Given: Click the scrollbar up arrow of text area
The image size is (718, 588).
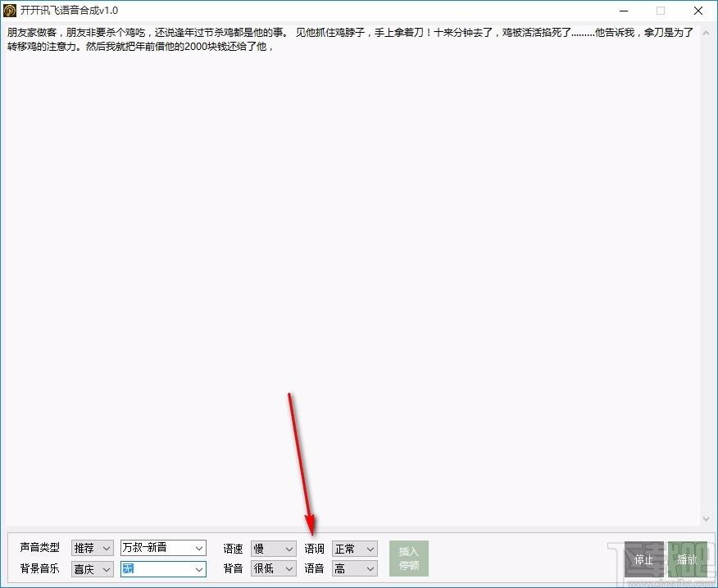Looking at the screenshot, I should click(x=706, y=34).
